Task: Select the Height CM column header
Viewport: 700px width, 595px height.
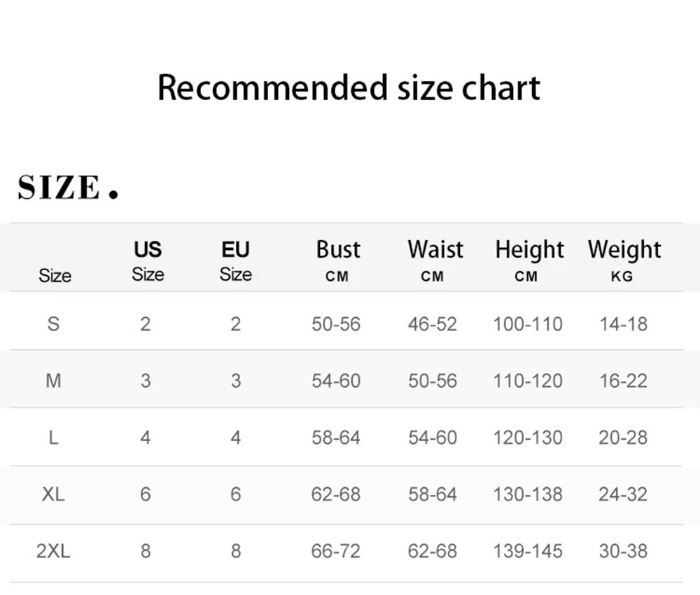Action: [528, 260]
